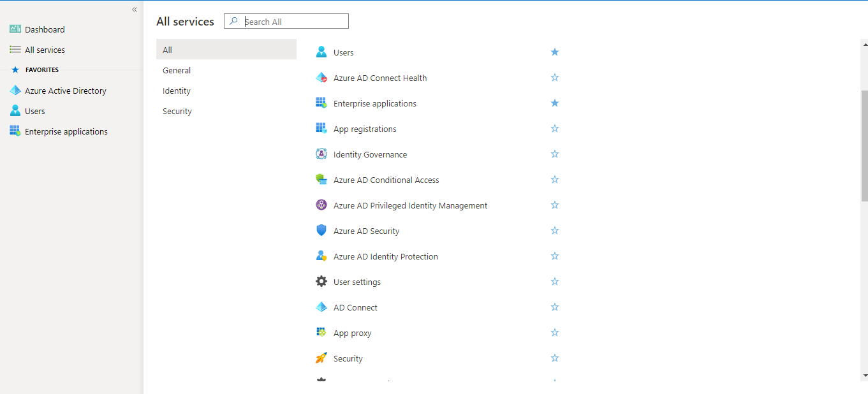The image size is (868, 394).
Task: Open the User settings gear icon
Action: (x=321, y=282)
